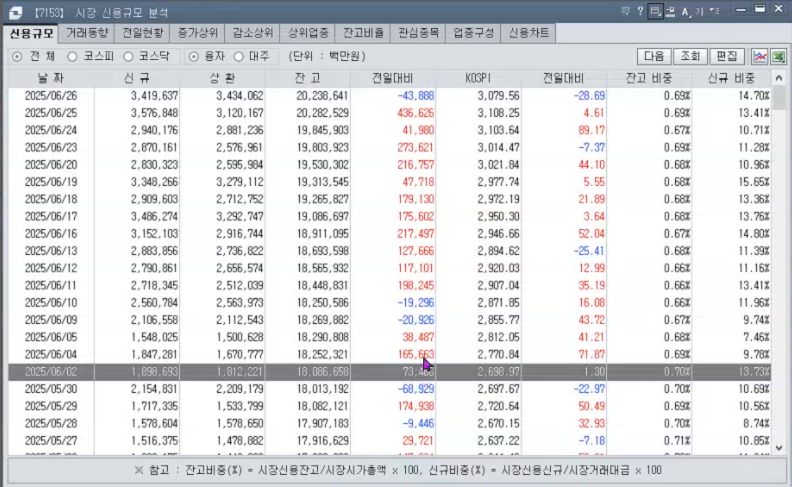This screenshot has width=792, height=487.
Task: Open the title bar menu dropdown icon
Action: [714, 11]
